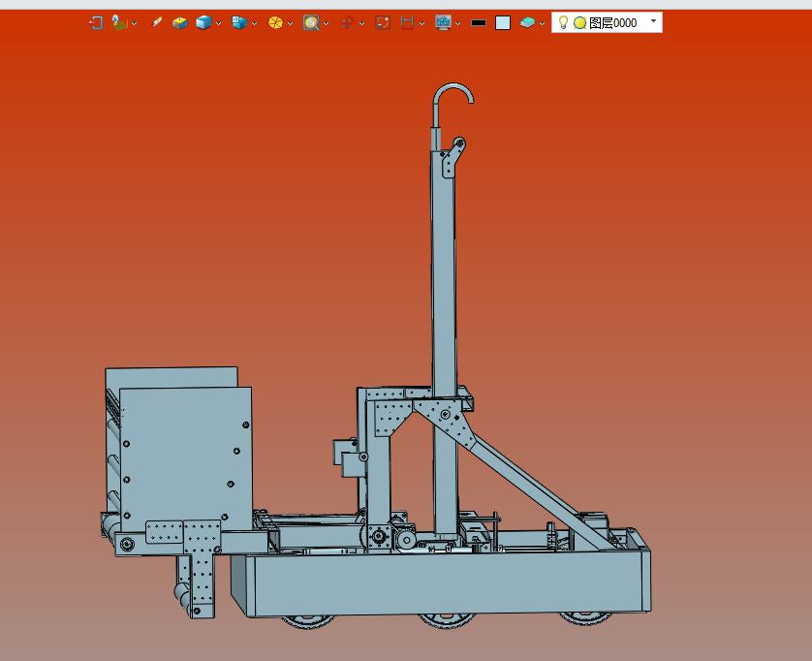Click the black line color swatch

[479, 23]
